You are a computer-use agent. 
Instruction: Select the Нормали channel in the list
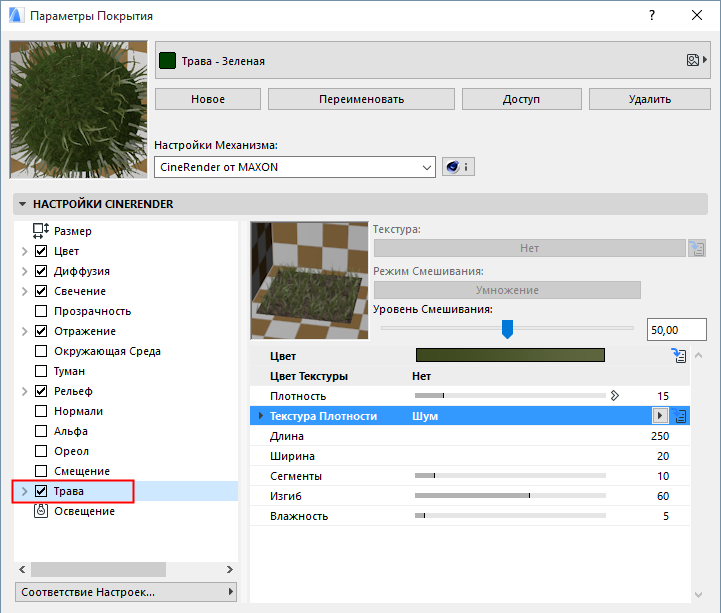[79, 411]
